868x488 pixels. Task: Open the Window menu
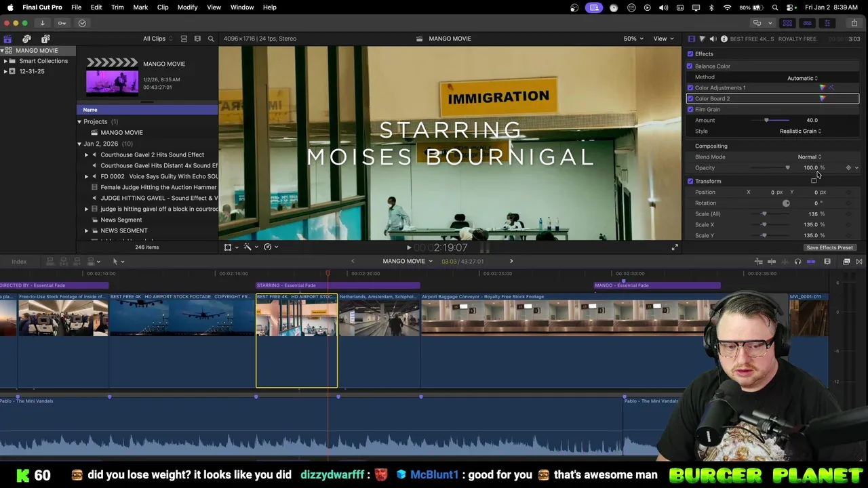(x=242, y=7)
